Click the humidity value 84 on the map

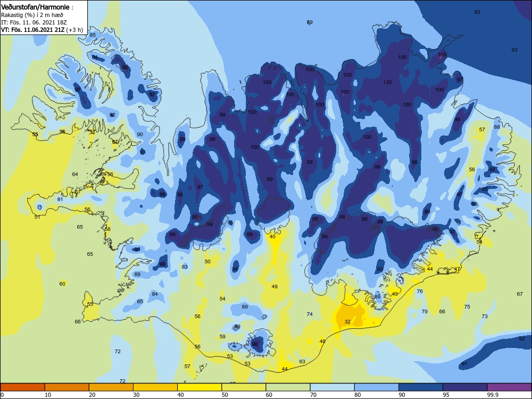click(155, 294)
